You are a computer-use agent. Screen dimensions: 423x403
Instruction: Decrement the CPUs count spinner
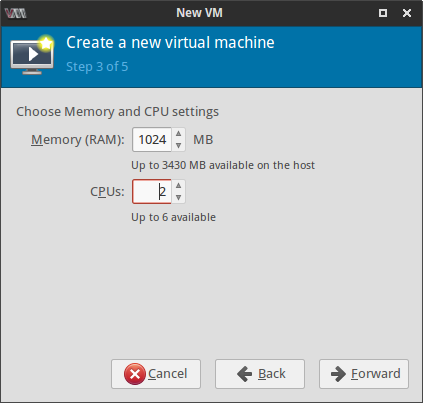pos(178,197)
